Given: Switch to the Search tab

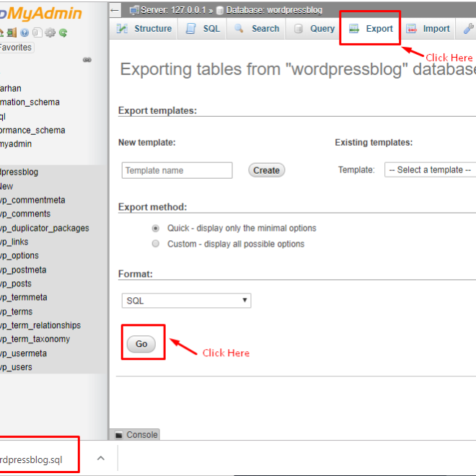Looking at the screenshot, I should point(256,29).
